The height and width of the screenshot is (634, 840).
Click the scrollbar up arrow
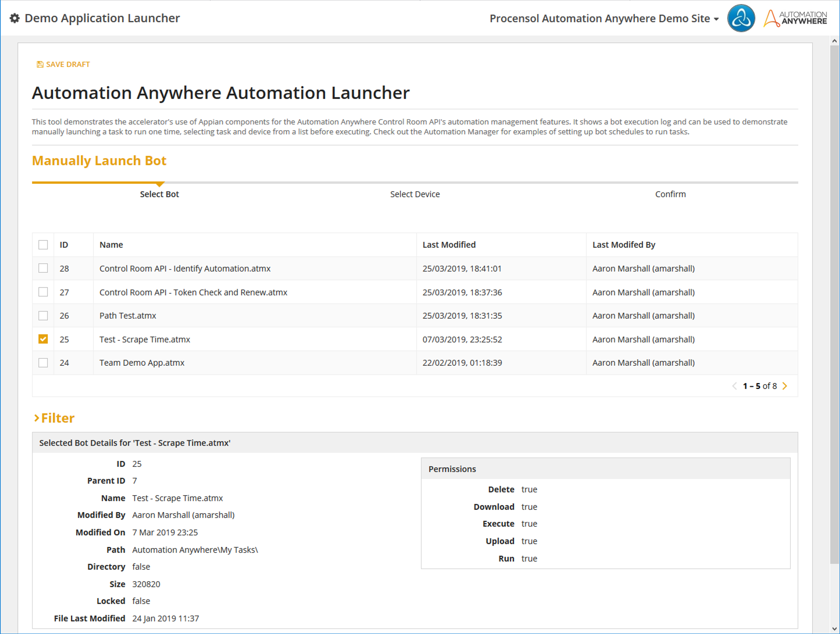[834, 41]
